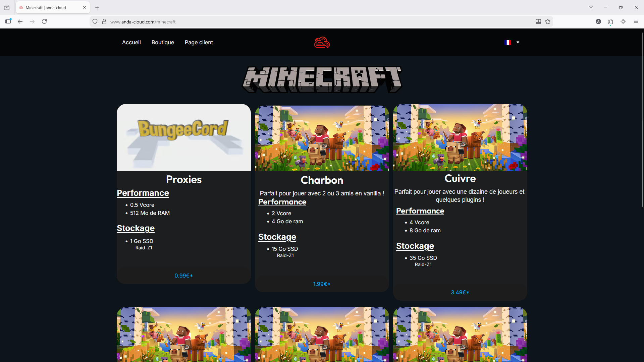Go to Page client link

(199, 42)
